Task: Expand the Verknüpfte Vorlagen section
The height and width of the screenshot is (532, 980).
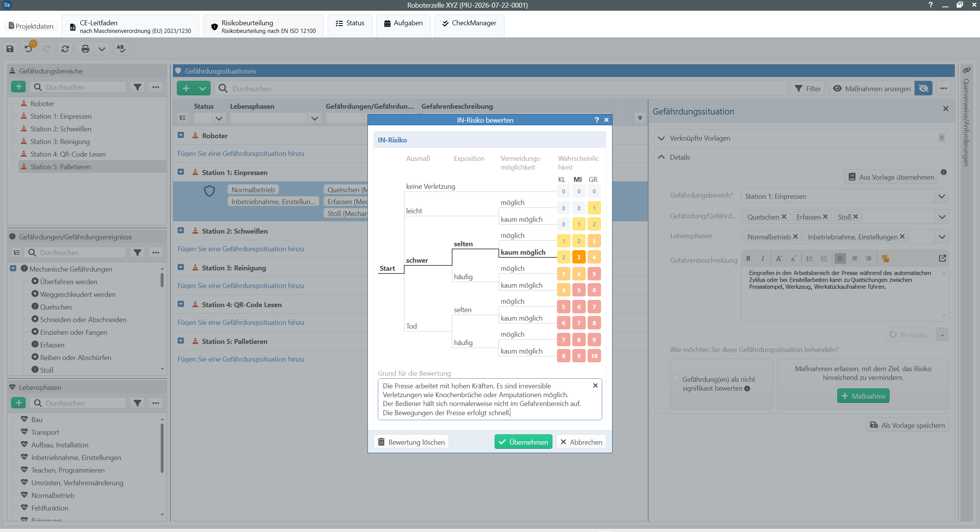Action: point(661,138)
